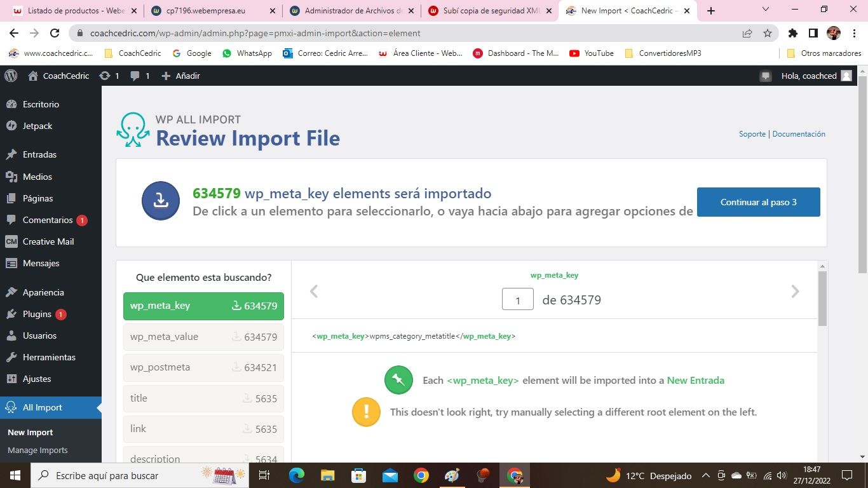Open Hola, coachced user menu

tap(817, 76)
